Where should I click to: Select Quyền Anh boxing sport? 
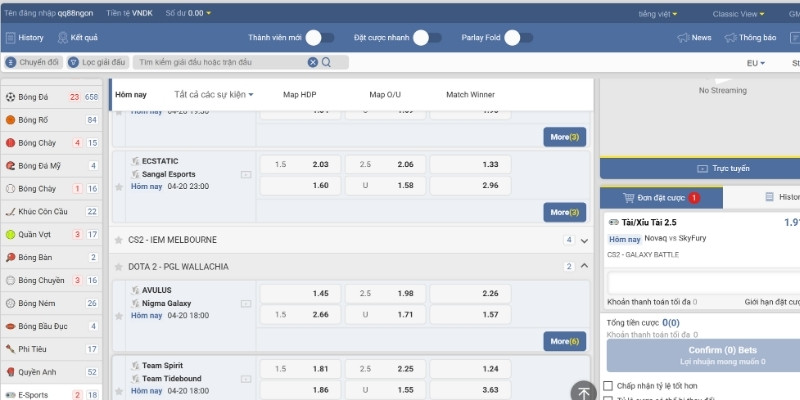(x=52, y=372)
